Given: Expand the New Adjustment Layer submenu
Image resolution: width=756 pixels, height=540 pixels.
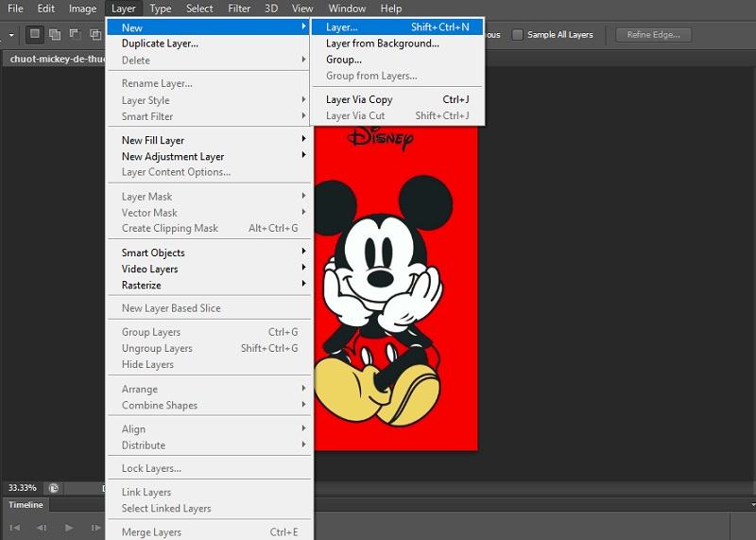Looking at the screenshot, I should (208, 156).
